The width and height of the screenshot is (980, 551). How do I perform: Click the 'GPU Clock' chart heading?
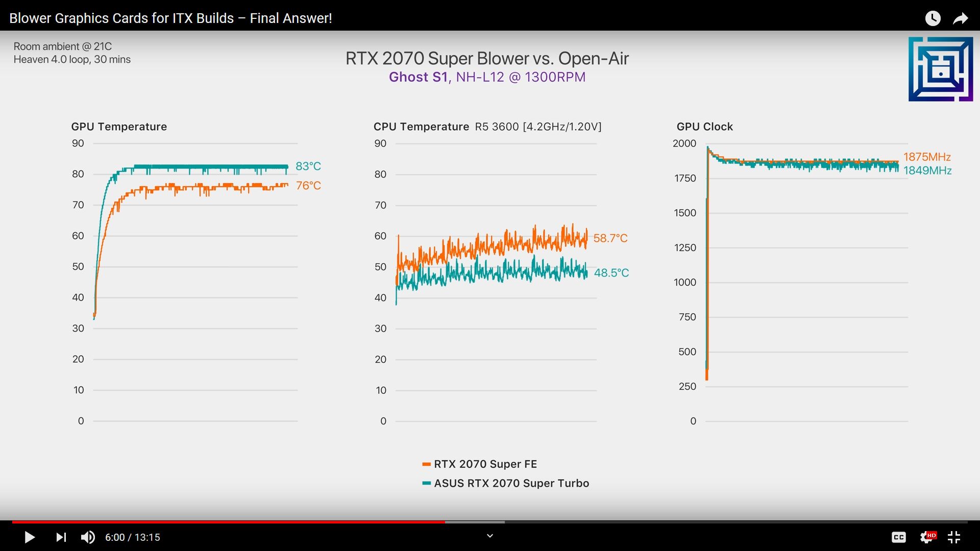(704, 127)
